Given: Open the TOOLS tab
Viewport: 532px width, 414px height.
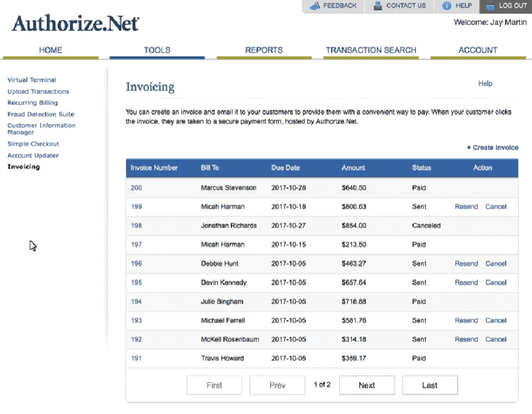Looking at the screenshot, I should point(157,50).
